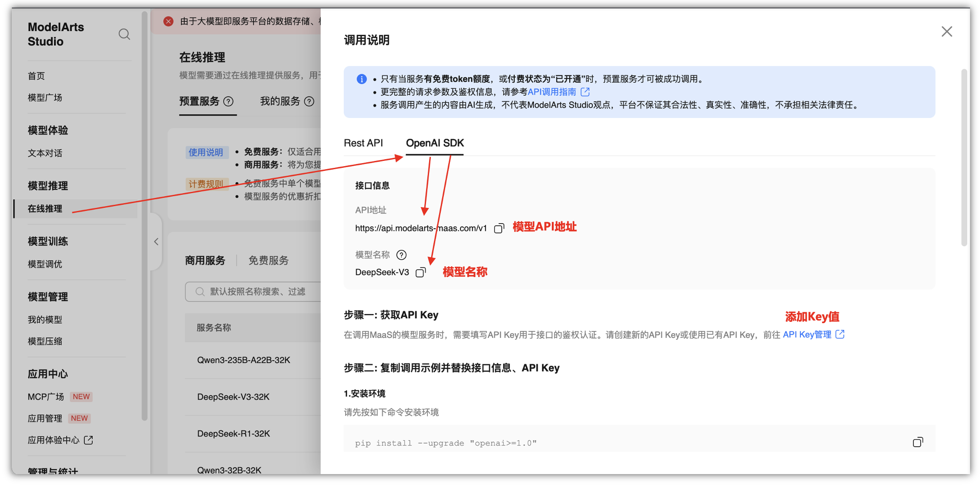Viewport: 980px width, 488px height.
Task: Click the DeepSeek-V3 model name text
Action: point(382,272)
